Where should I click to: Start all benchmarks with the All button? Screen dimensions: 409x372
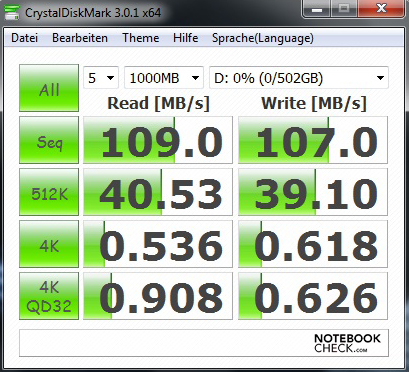pos(49,88)
